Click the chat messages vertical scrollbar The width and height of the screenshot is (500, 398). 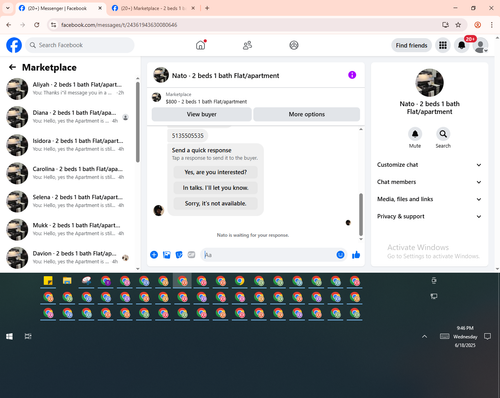click(x=361, y=214)
